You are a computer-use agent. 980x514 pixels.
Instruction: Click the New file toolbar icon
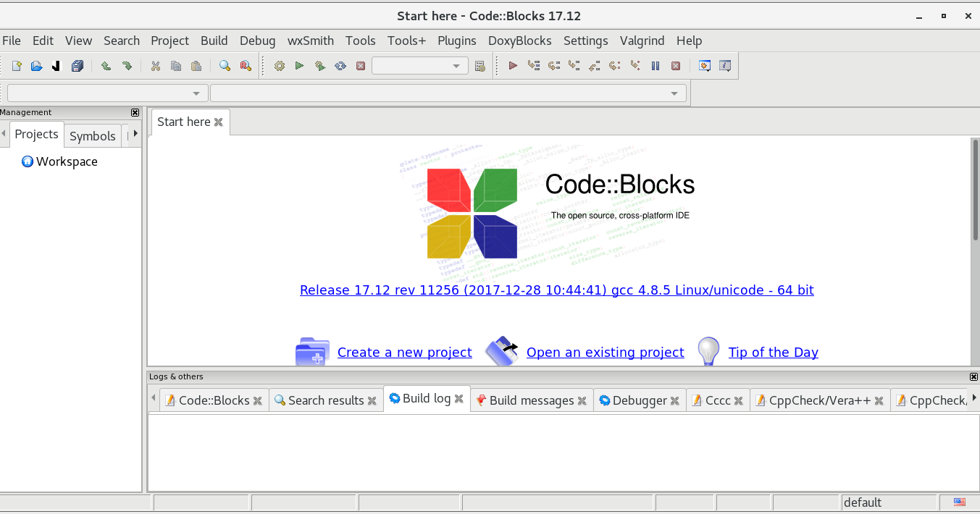17,66
